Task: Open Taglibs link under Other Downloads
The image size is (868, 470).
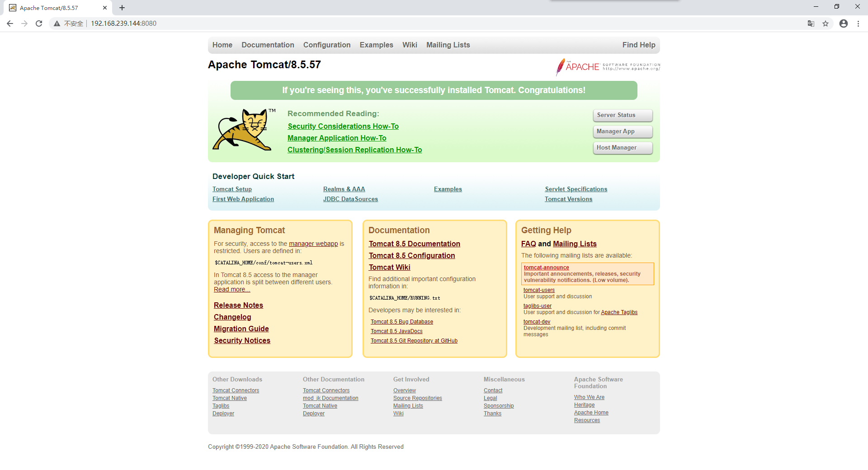Action: 221,406
